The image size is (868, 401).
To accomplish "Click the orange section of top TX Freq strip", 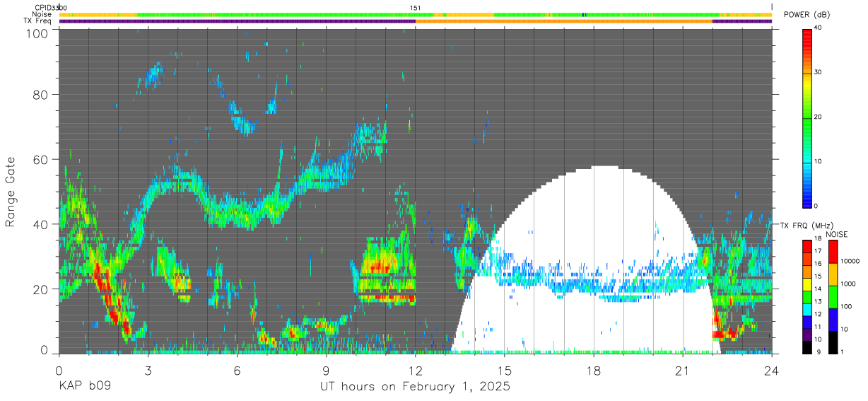I will pyautogui.click(x=564, y=21).
